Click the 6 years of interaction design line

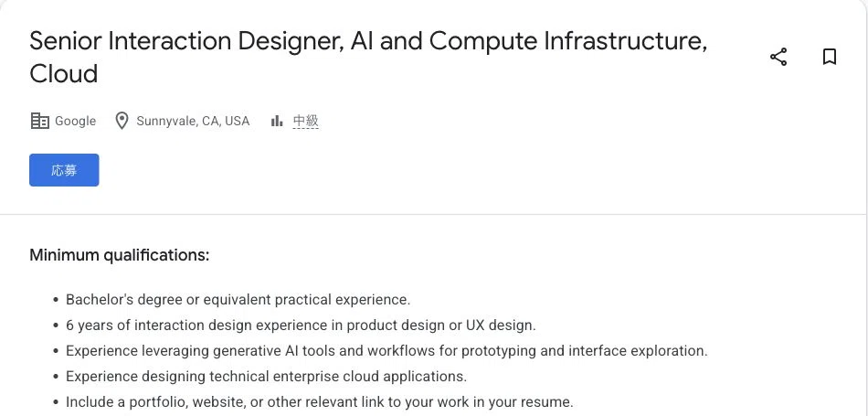[301, 325]
